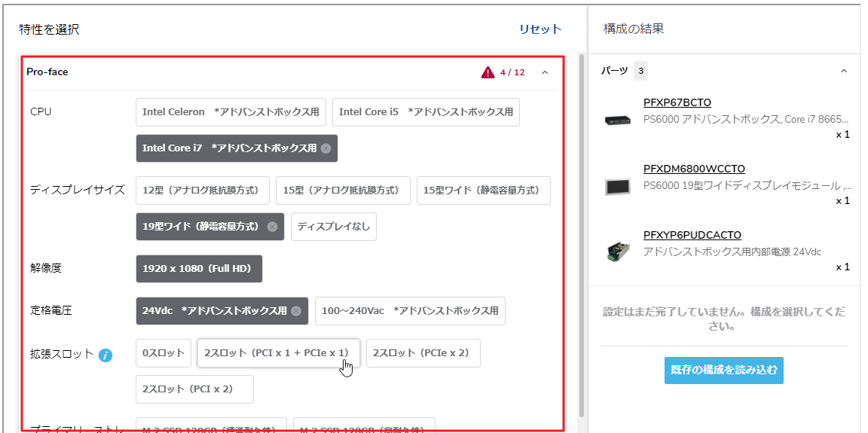Image resolution: width=868 pixels, height=433 pixels.
Task: Select 1920 x 1080 (Full HD) resolution
Action: 199,269
